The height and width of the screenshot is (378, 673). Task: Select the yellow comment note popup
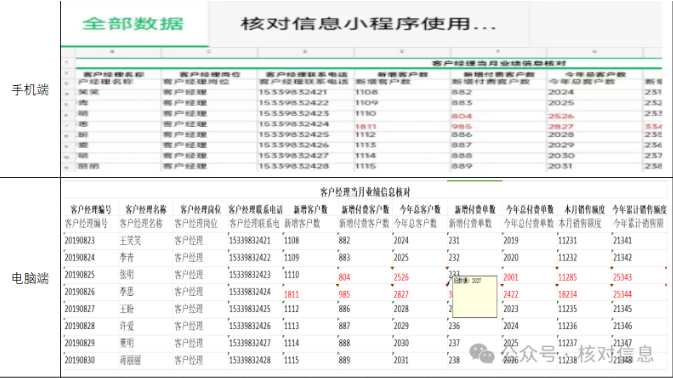(474, 296)
